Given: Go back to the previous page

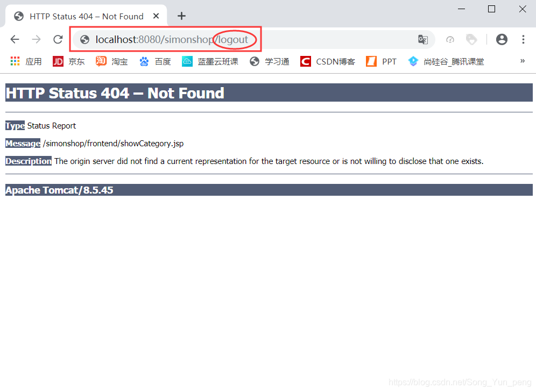Looking at the screenshot, I should click(15, 40).
